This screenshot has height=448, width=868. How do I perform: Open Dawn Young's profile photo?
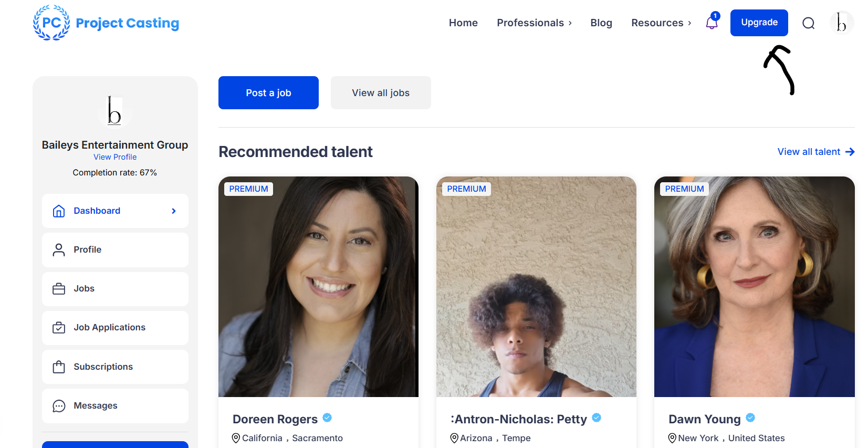[x=754, y=286]
